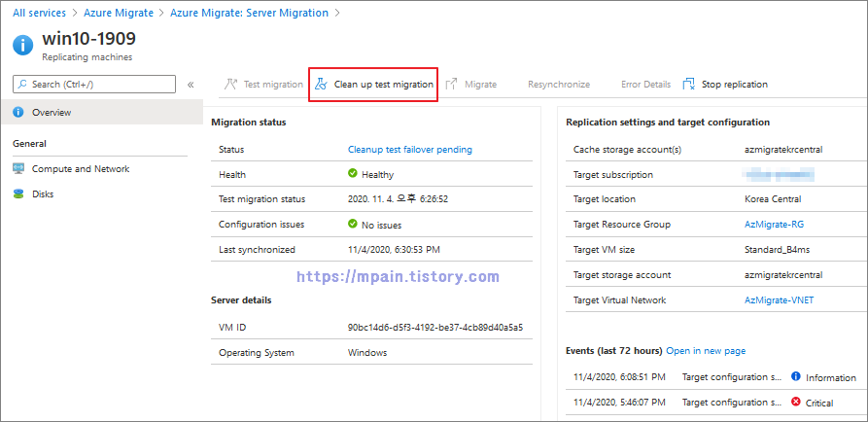Click the Operating System value Windows
Viewport: 868px width, 422px height.
pyautogui.click(x=367, y=353)
